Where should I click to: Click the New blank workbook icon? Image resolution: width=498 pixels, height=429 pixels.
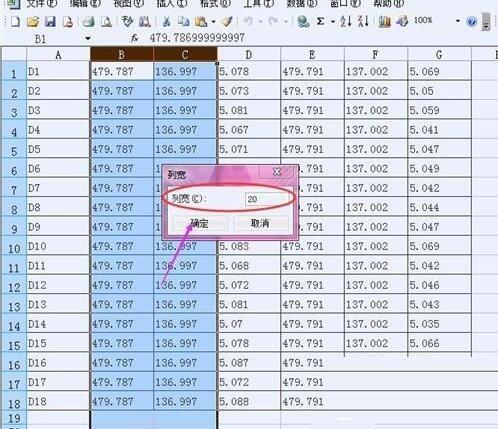point(15,22)
